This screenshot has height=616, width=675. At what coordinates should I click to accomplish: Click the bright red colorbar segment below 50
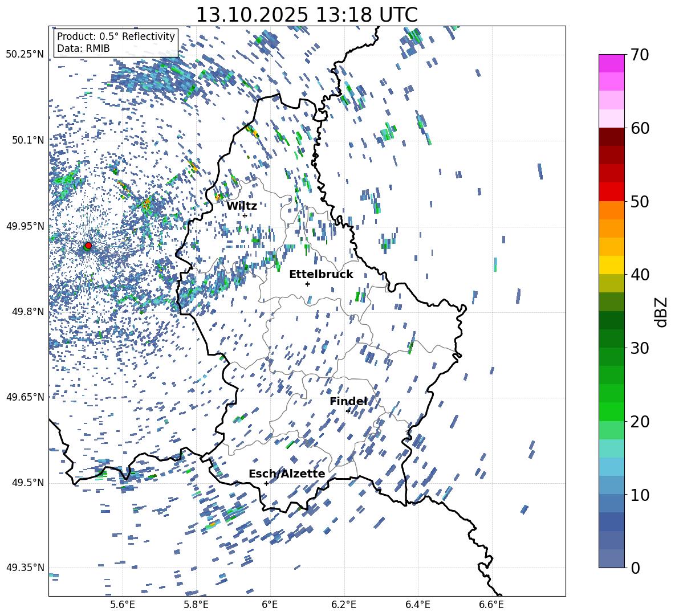[x=611, y=192]
